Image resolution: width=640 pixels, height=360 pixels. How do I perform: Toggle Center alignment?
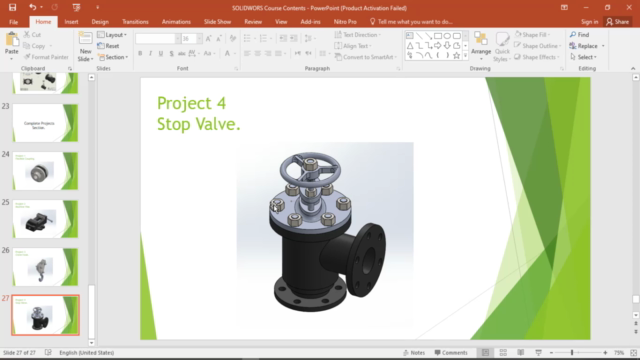pyautogui.click(x=258, y=53)
